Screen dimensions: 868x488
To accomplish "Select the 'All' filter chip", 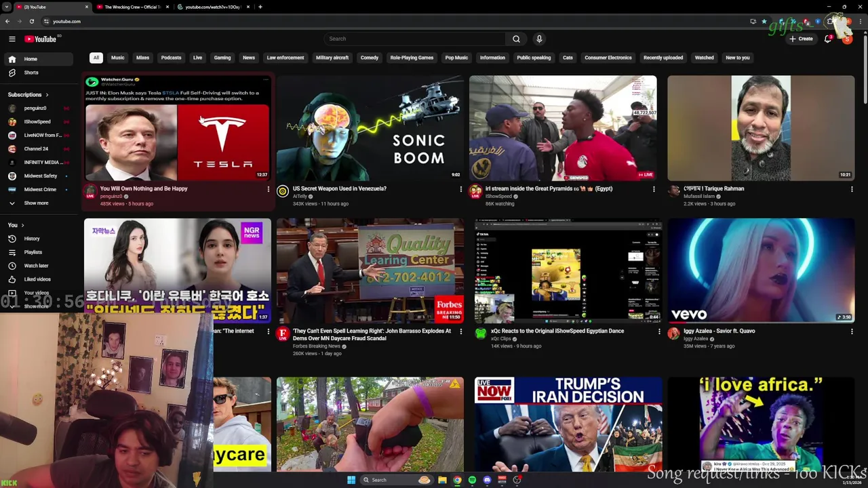I will [x=96, y=58].
